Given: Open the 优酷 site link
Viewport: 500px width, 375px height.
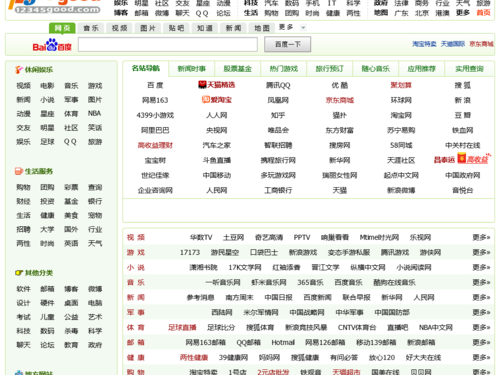Looking at the screenshot, I should click(340, 85).
